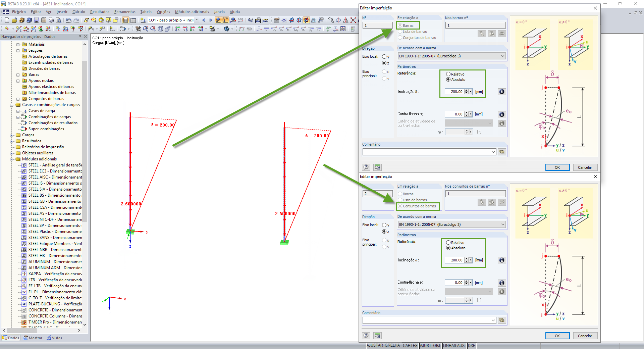Open the Ficheiro menu
The height and width of the screenshot is (349, 644).
(x=19, y=12)
